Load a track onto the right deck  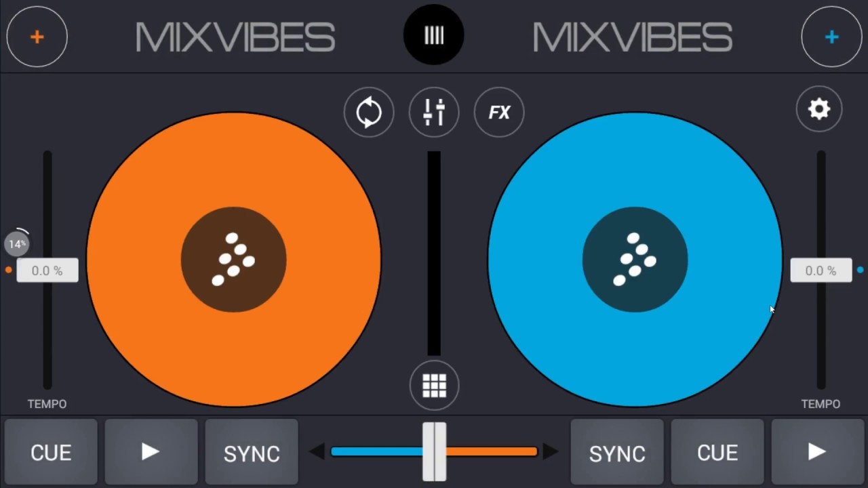[831, 37]
